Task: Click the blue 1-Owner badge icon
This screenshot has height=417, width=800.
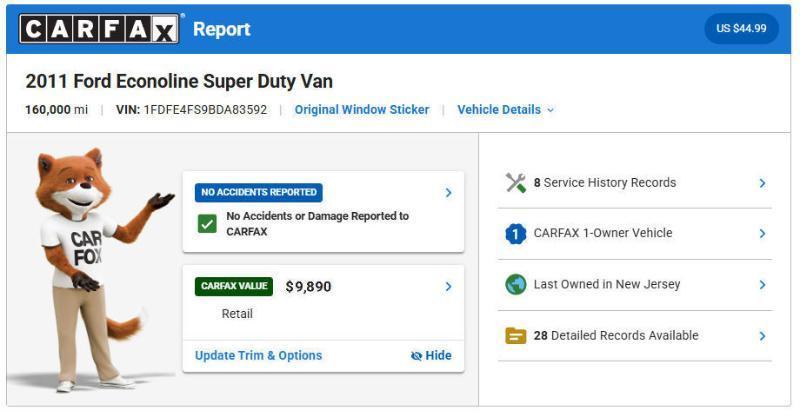Action: point(515,234)
